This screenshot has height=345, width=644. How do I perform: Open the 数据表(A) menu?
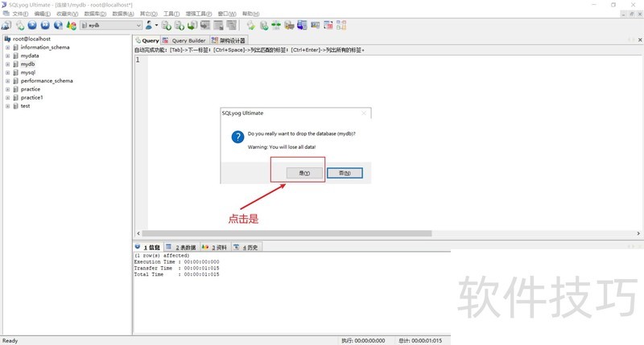pos(123,14)
